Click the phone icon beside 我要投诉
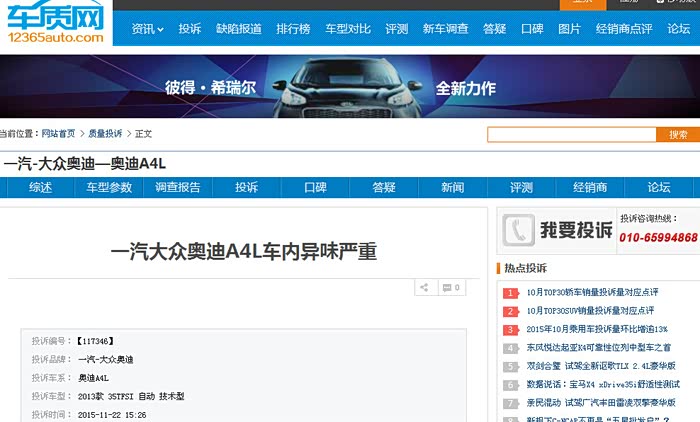This screenshot has height=422, width=700. 518,230
